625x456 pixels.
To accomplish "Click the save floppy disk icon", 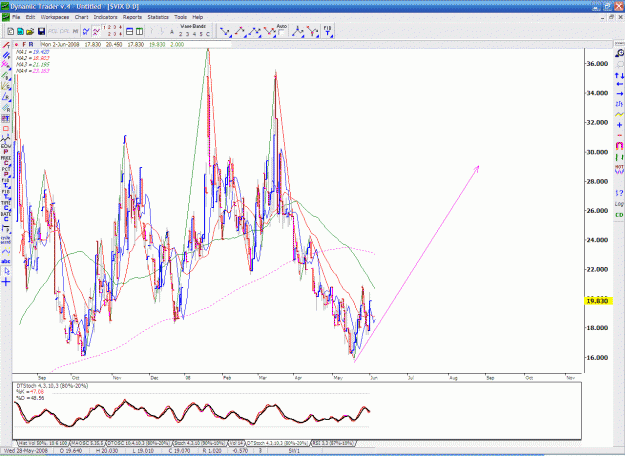I will (41, 31).
